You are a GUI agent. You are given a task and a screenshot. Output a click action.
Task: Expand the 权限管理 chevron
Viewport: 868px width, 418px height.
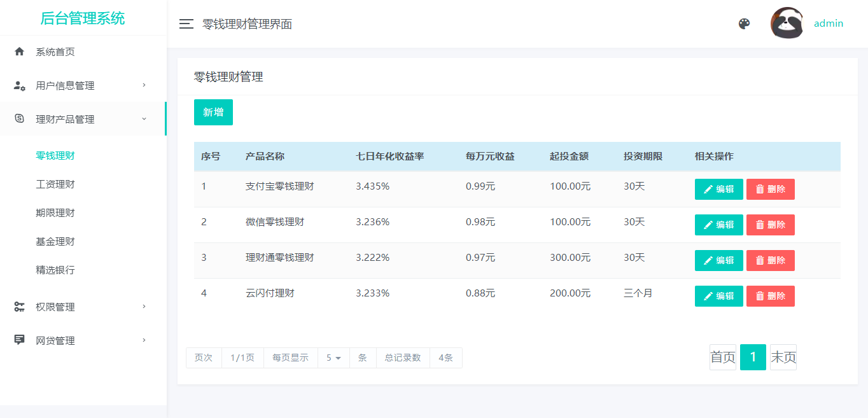(144, 306)
